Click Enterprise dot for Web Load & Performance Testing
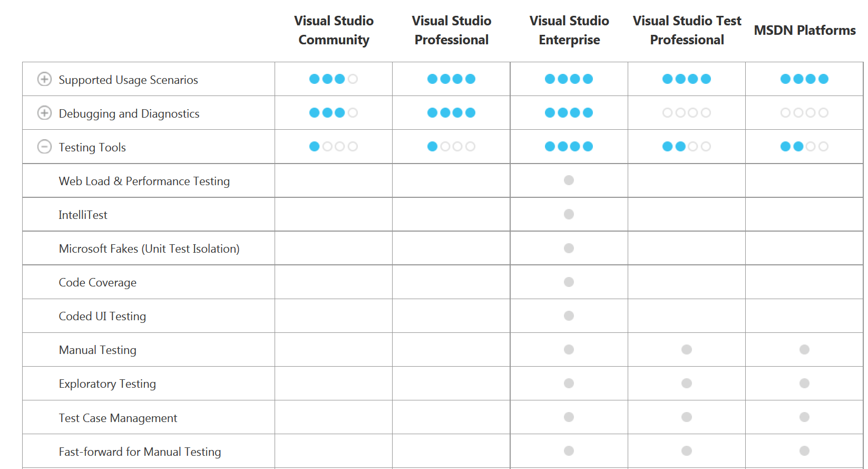Viewport: 868px width, 469px height. [x=569, y=180]
